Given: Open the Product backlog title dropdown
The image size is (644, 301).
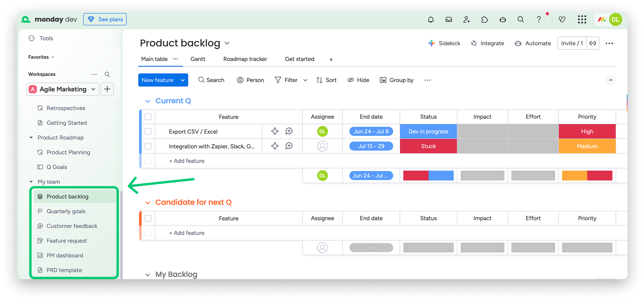Looking at the screenshot, I should pos(227,43).
